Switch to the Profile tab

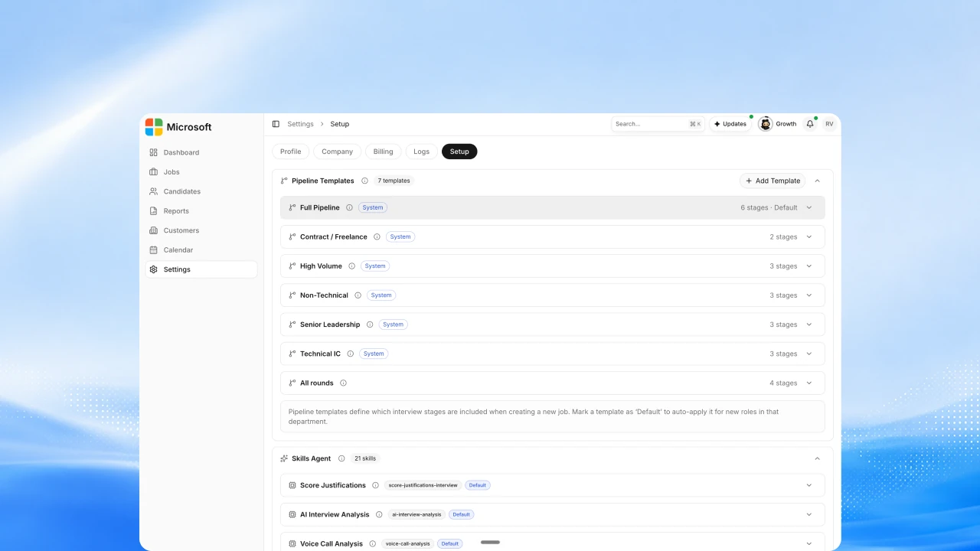291,152
